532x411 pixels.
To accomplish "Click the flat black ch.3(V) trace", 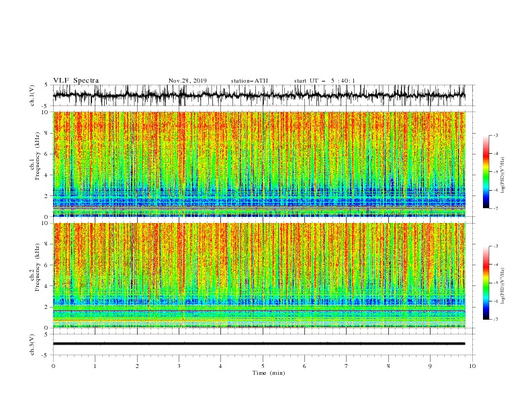I will (x=259, y=344).
